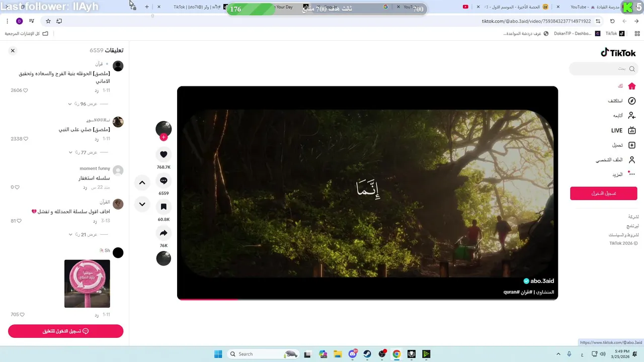
Task: Go to previous video with up chevron
Action: pos(142,183)
